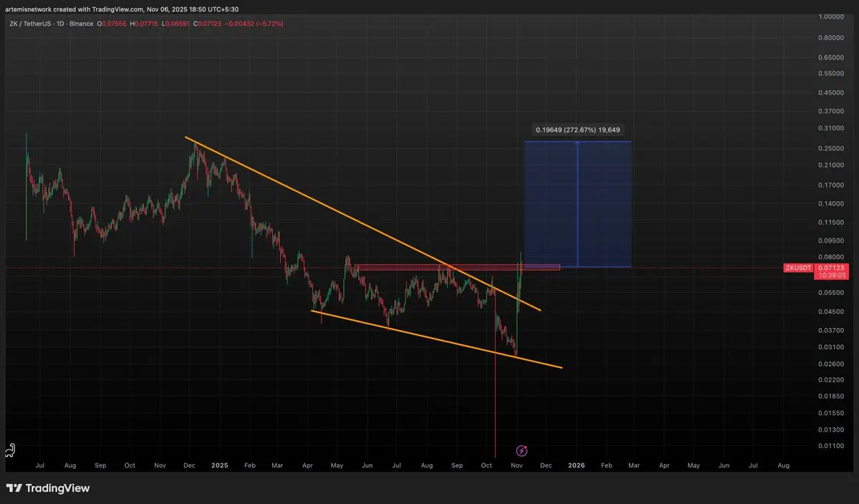Click the 0.01300 price axis label
The width and height of the screenshot is (859, 504).
831,430
